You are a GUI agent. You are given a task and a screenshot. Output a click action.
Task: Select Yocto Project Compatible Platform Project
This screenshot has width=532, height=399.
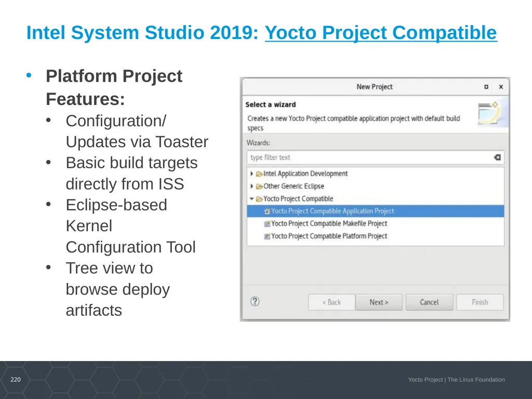pos(375,236)
